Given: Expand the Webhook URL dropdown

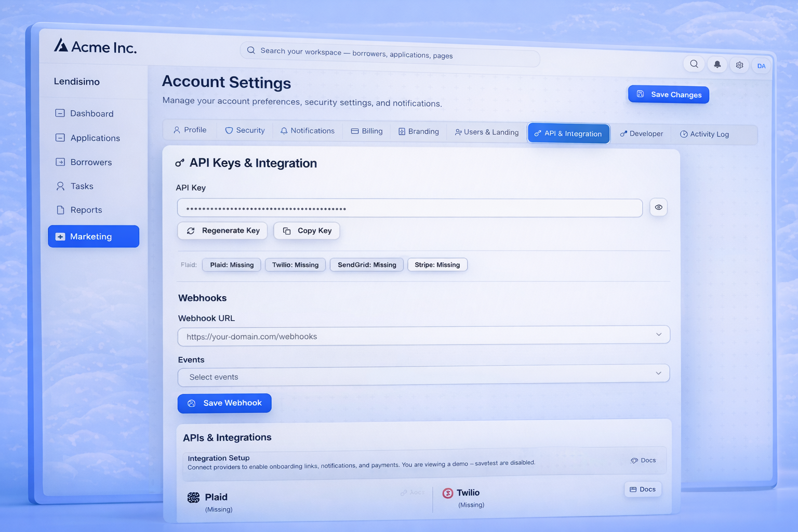Looking at the screenshot, I should click(658, 335).
